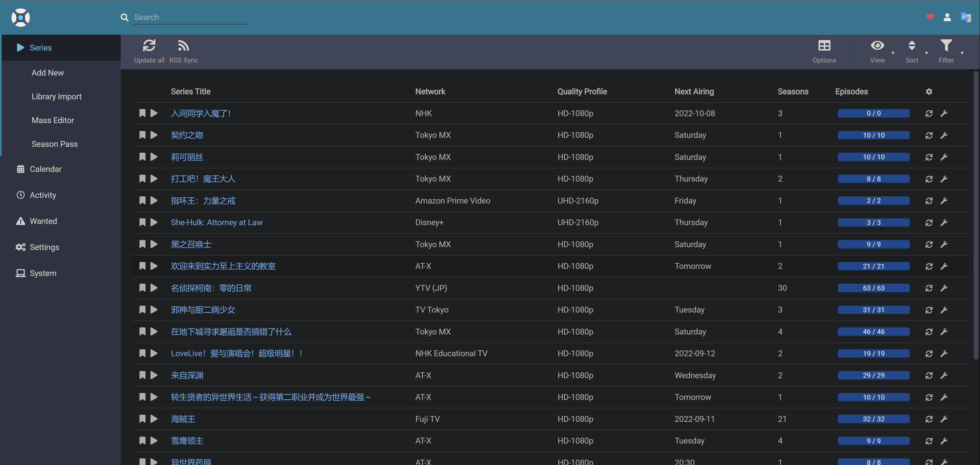Toggle monitored bookmark for 来自深渊
The height and width of the screenshot is (465, 980).
click(142, 375)
